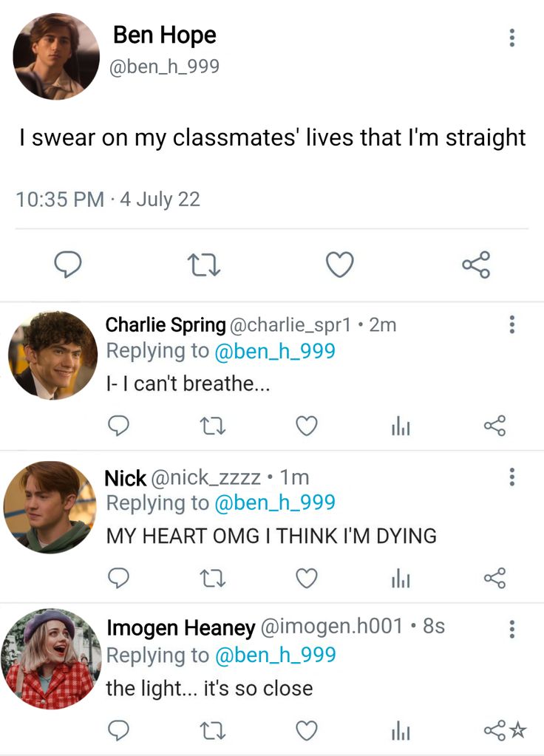The height and width of the screenshot is (756, 544).
Task: Reply to Nick's comment
Action: point(118,578)
